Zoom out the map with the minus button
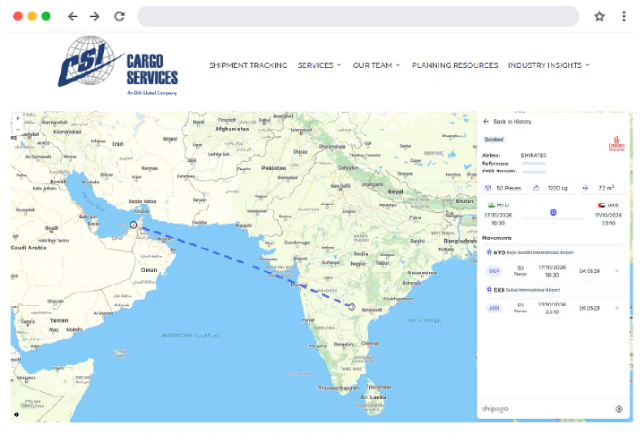The height and width of the screenshot is (443, 644). [x=18, y=129]
